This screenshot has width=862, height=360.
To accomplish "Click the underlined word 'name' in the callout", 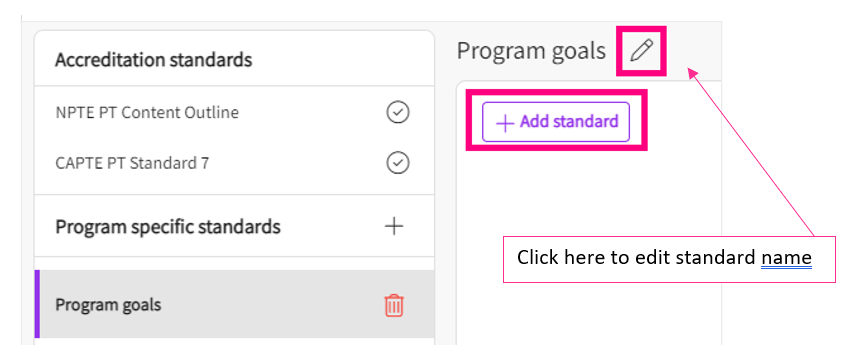I will point(786,258).
